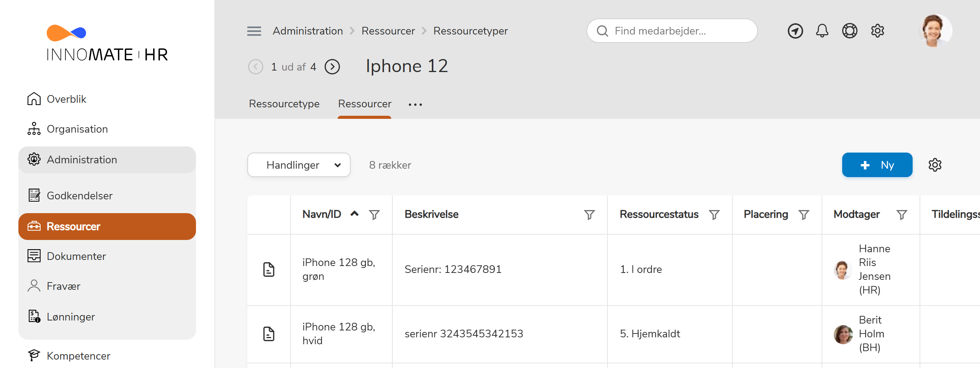The width and height of the screenshot is (980, 368).
Task: Collapse the Administration sidebar section
Action: click(x=107, y=159)
